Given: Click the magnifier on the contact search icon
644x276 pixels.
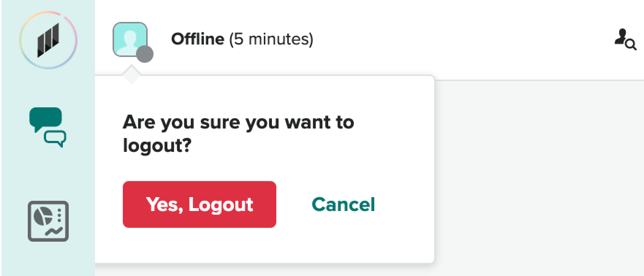Looking at the screenshot, I should [x=631, y=45].
